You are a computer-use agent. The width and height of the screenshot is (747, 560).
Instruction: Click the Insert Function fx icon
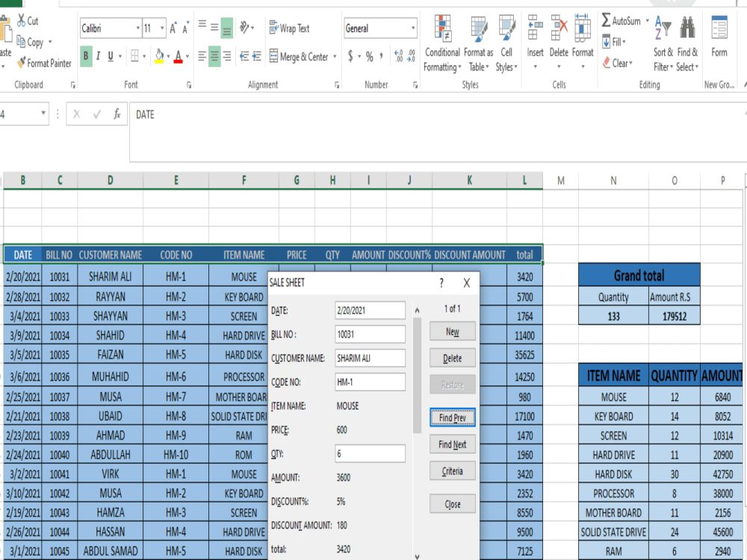117,114
